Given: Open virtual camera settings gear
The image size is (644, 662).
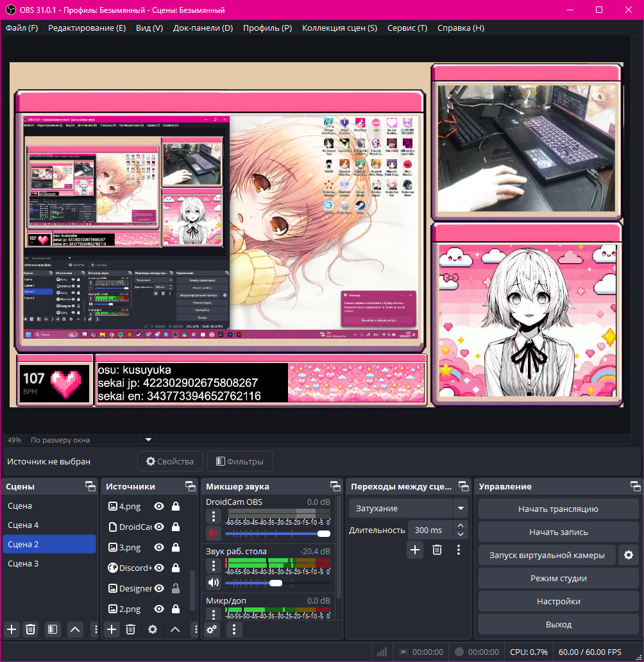Looking at the screenshot, I should [x=629, y=555].
